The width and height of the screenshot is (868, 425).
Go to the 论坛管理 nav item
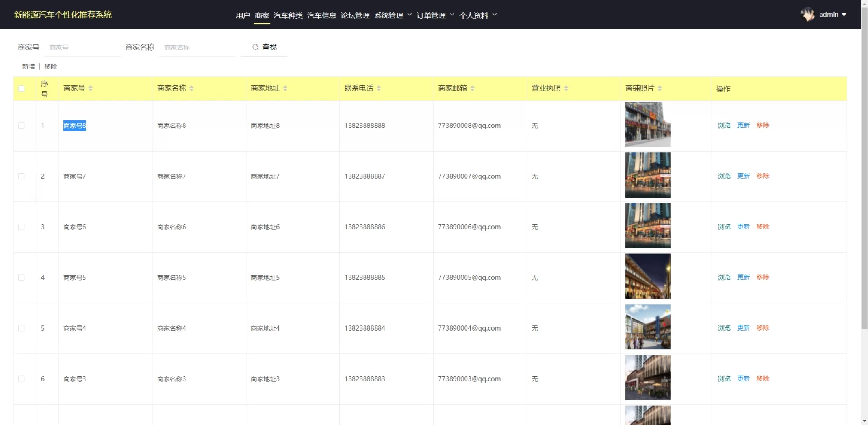355,15
